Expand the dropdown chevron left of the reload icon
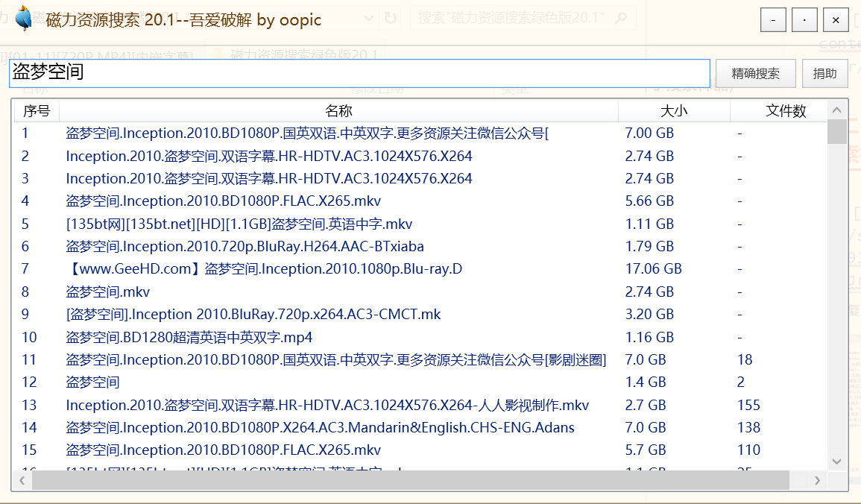Screen dimensions: 861x504 (x=370, y=19)
